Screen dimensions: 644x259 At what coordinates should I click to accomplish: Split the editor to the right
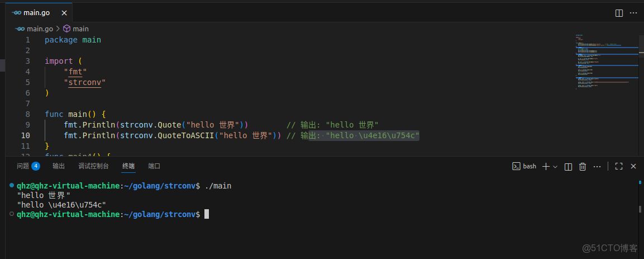(619, 13)
